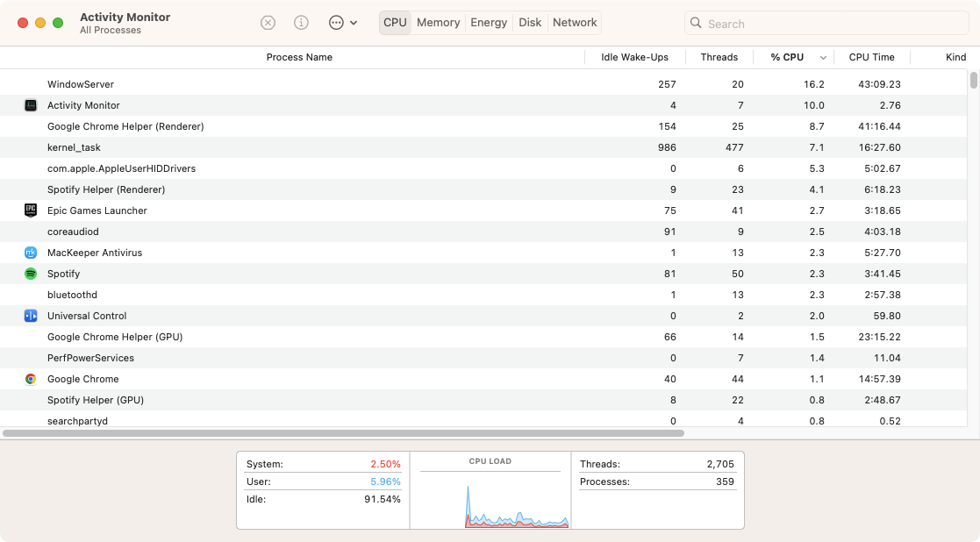
Task: Switch to the CPU tab
Action: coord(395,23)
